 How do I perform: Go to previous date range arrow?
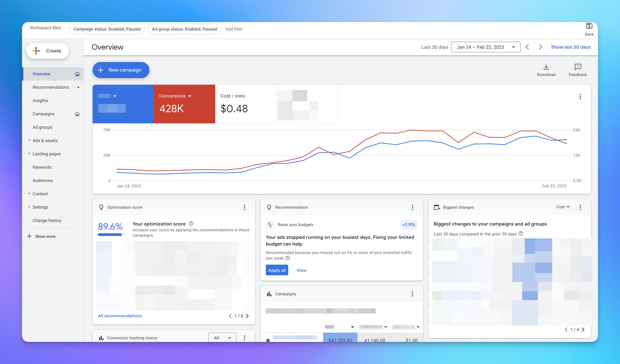pos(527,47)
